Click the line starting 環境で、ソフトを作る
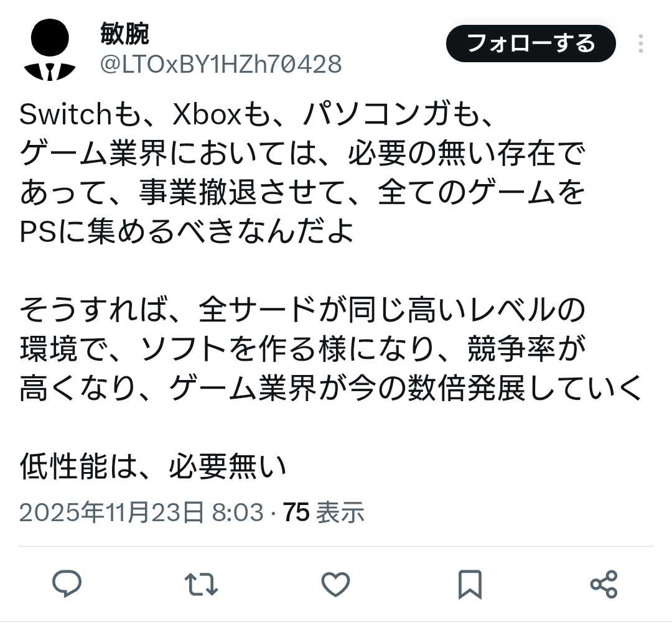Screen dimensions: 672x630 302,349
